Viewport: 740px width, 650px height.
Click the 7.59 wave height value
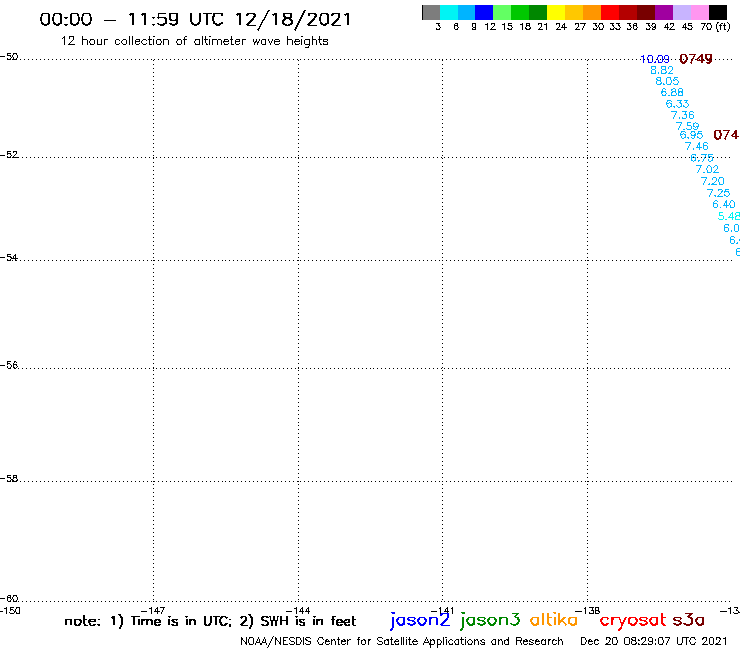pyautogui.click(x=688, y=126)
